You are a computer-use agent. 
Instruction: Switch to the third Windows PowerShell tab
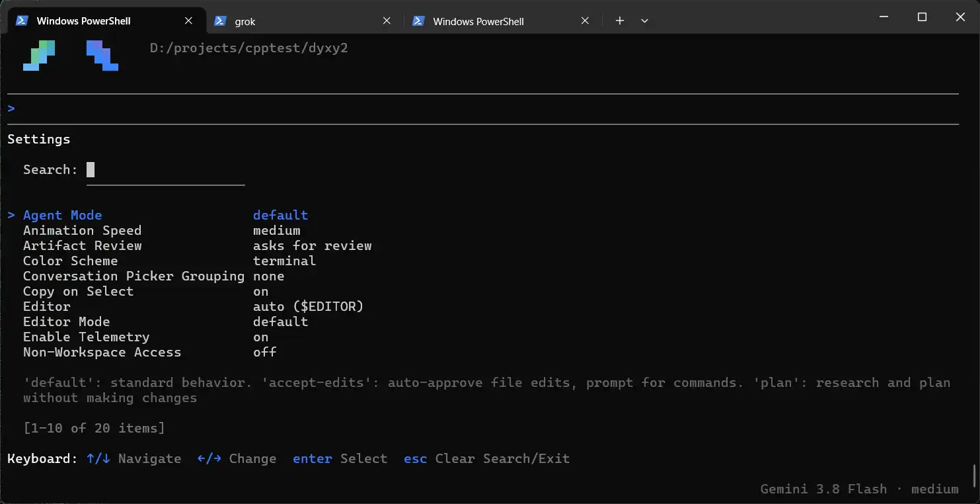[x=501, y=21]
